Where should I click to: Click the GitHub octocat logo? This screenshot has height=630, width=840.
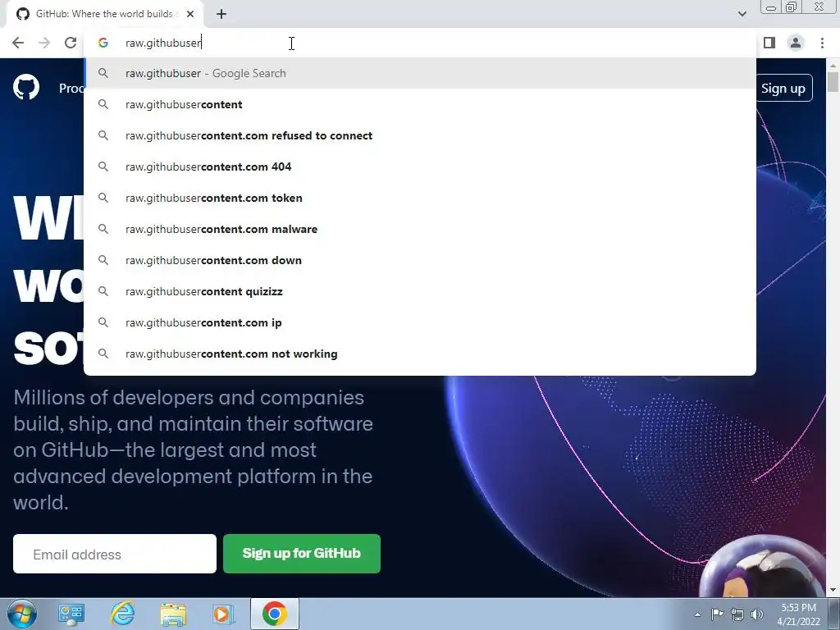(x=26, y=87)
